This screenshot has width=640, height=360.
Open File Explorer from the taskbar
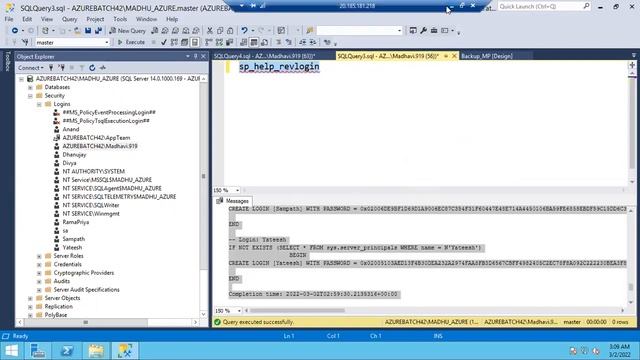point(96,351)
